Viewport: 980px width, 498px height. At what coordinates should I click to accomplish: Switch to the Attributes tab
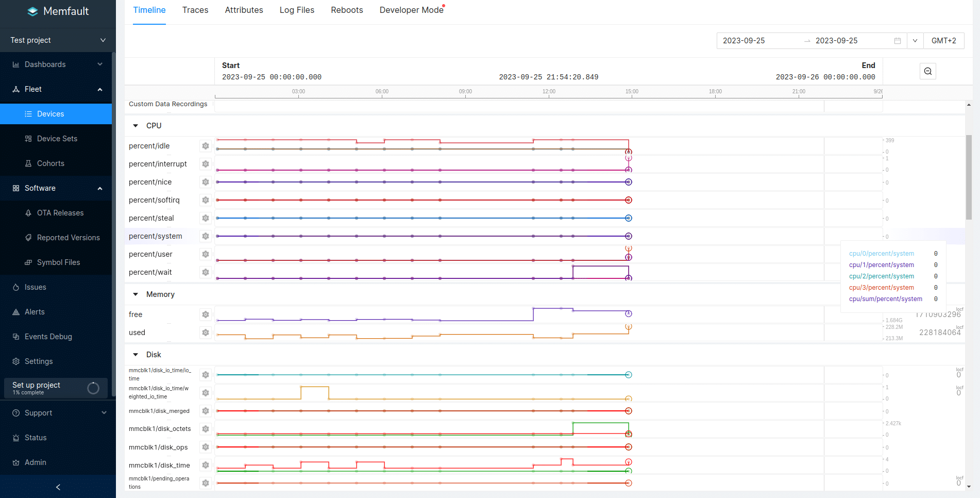244,10
